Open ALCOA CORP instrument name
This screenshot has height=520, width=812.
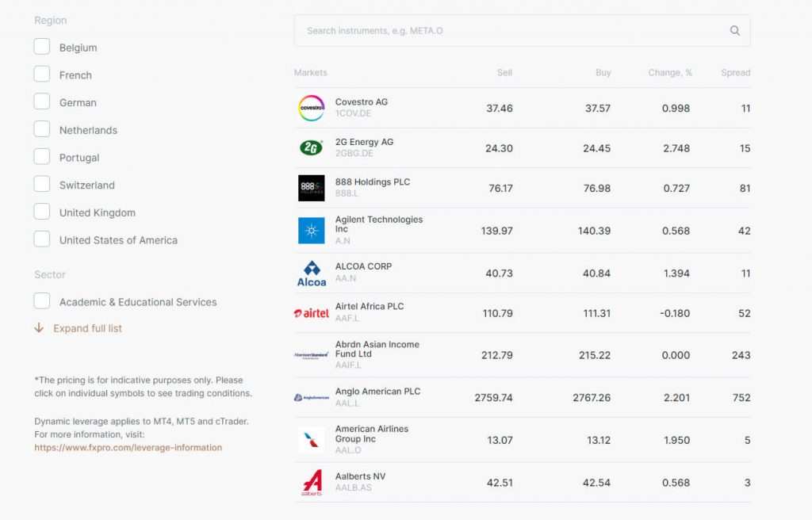click(x=363, y=266)
